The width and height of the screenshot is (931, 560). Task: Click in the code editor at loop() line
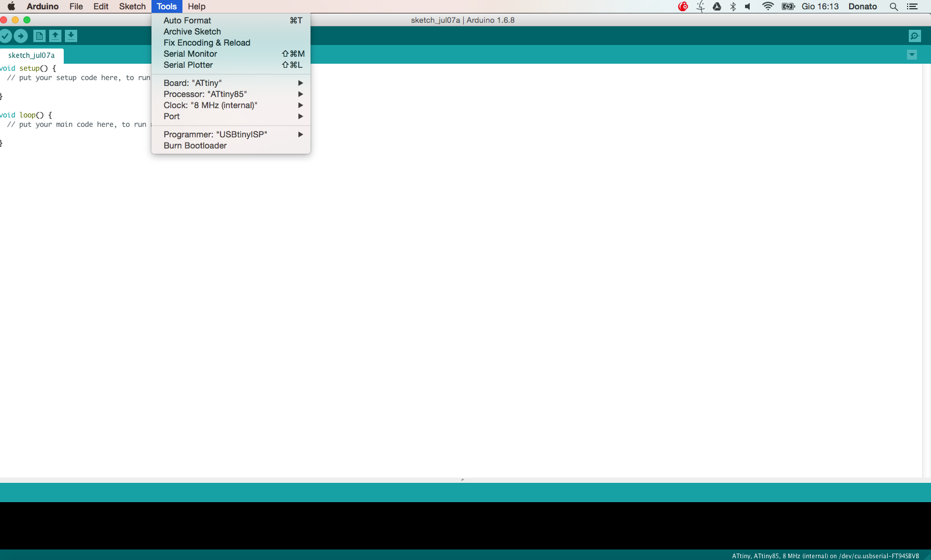[26, 115]
